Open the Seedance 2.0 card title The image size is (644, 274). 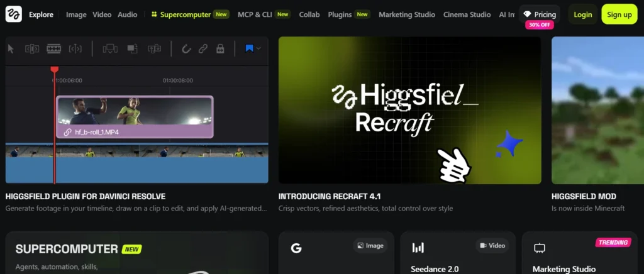(435, 270)
